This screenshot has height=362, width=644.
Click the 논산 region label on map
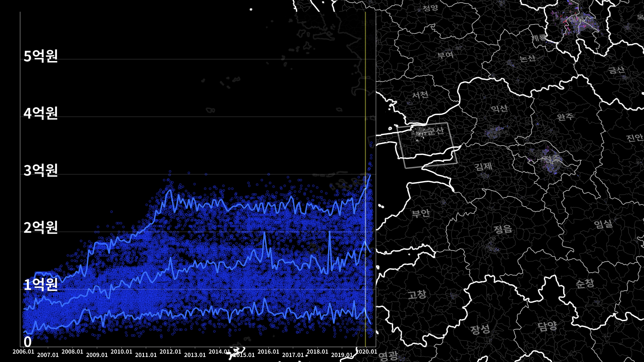(527, 58)
